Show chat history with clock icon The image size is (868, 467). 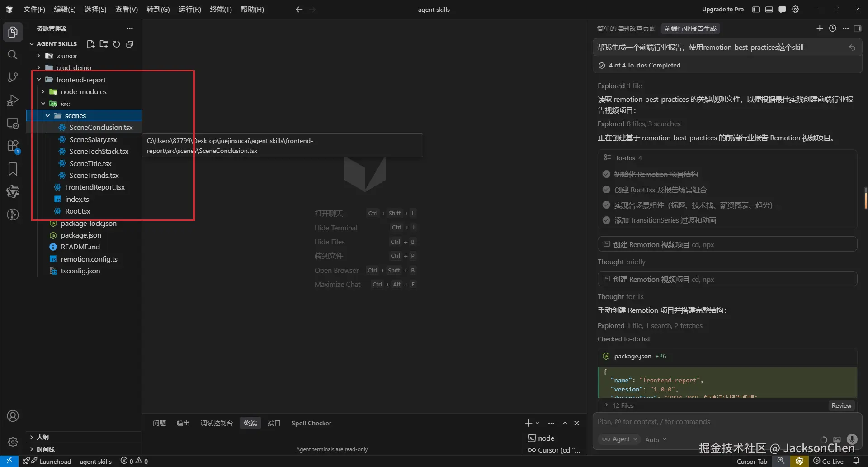[832, 29]
